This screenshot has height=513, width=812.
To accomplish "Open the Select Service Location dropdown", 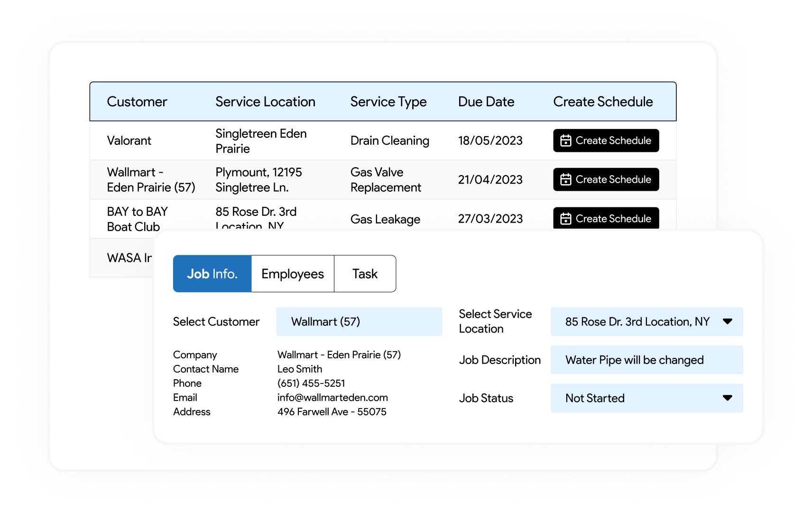I will point(646,322).
